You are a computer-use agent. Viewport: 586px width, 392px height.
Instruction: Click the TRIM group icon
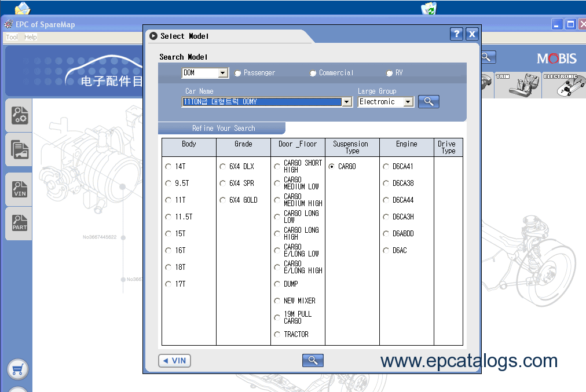[518, 85]
